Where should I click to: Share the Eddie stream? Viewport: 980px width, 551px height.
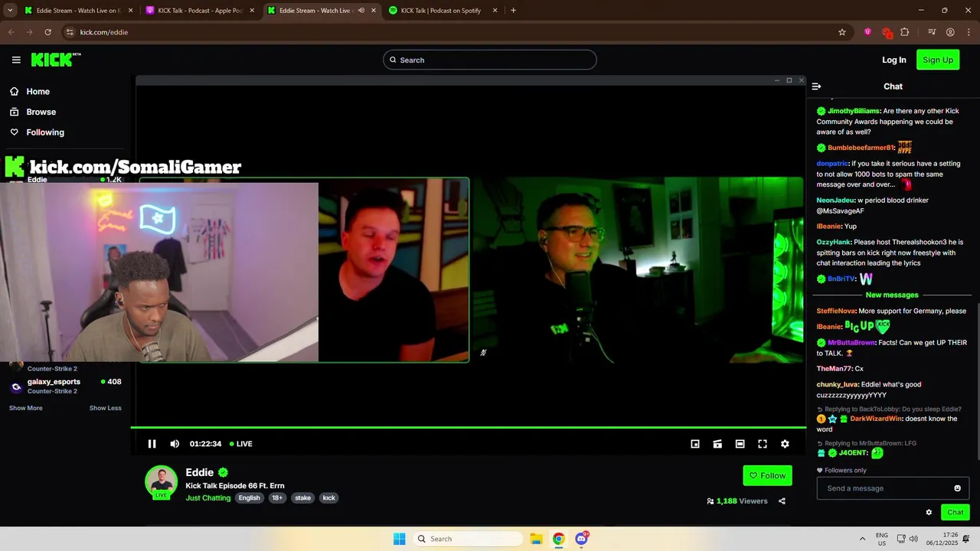point(782,501)
